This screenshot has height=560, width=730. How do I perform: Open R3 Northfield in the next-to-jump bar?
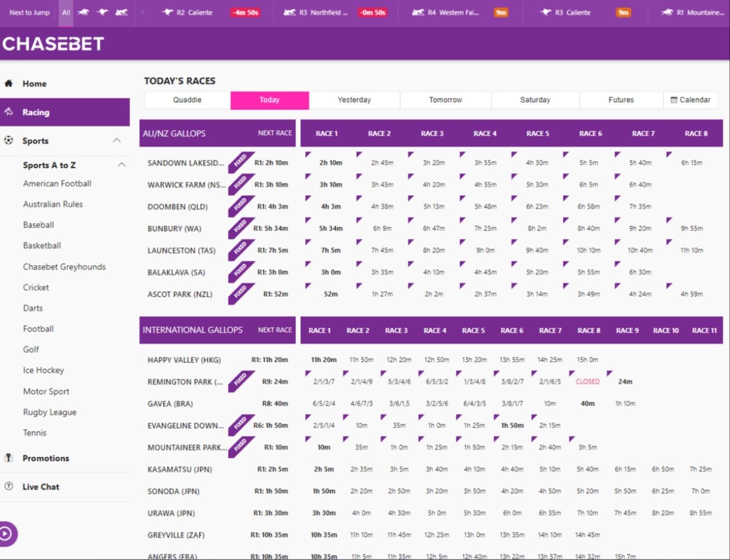click(335, 13)
